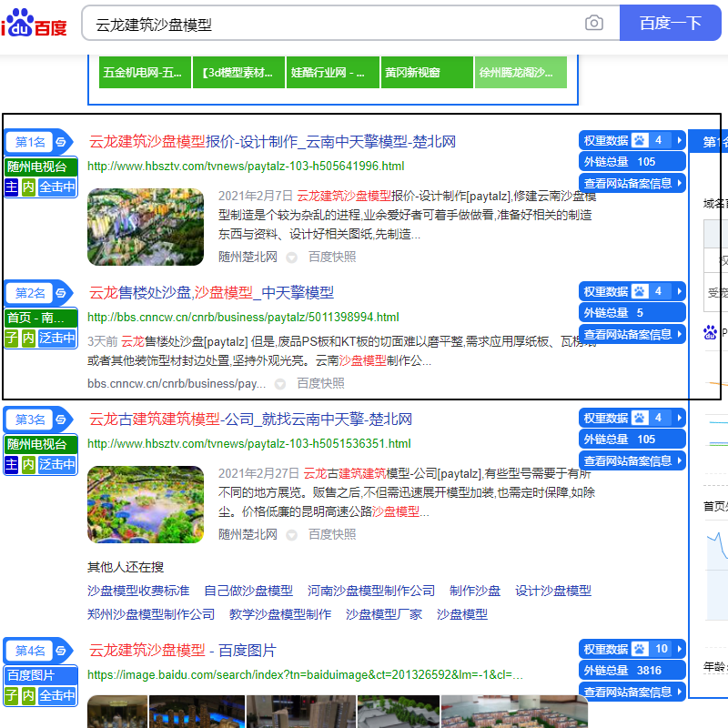The image size is (728, 728).
Task: Open URL hbsztv.com paytalz-103-h5051536351.html
Action: point(249,444)
